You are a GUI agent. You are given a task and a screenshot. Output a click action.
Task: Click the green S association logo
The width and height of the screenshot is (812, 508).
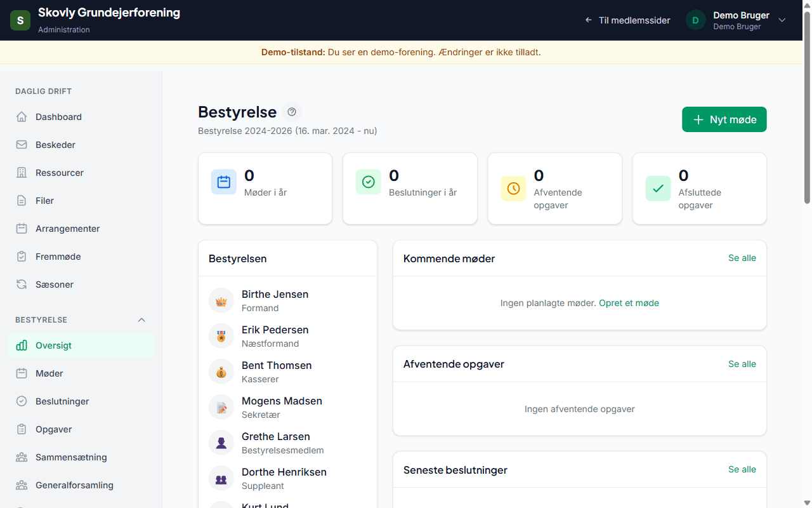20,20
